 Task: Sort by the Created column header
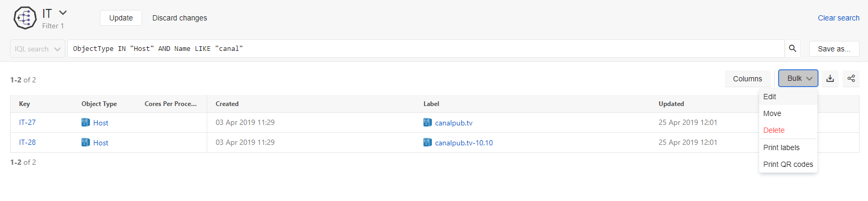[227, 104]
